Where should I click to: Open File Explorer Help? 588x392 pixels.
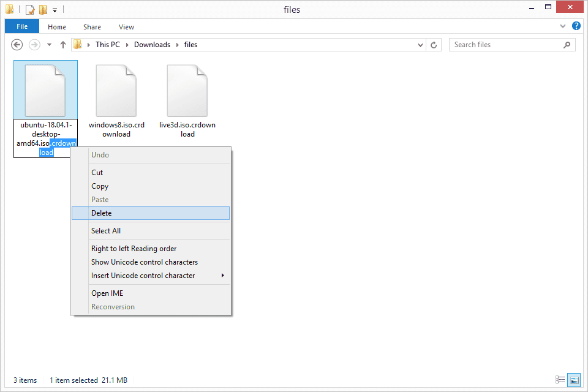(x=576, y=26)
